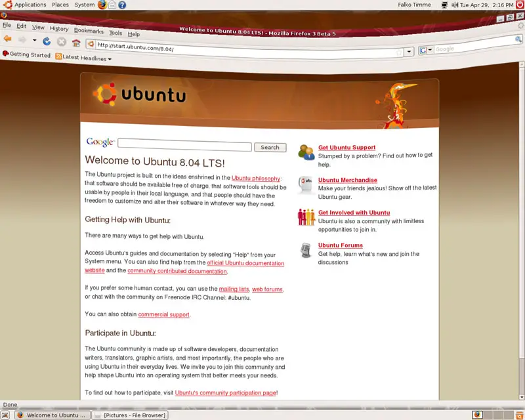Click the grey Stop loading icon
Viewport: 525px width, 420px height.
(x=61, y=42)
